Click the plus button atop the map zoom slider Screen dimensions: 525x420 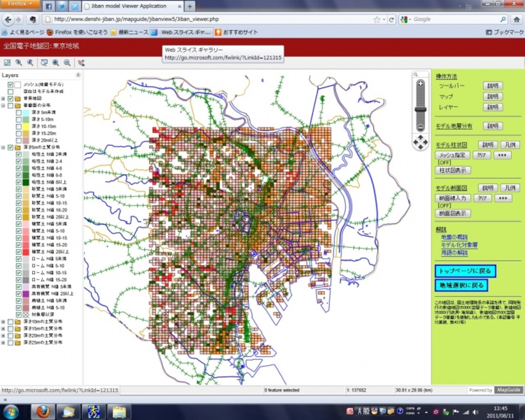click(x=420, y=84)
